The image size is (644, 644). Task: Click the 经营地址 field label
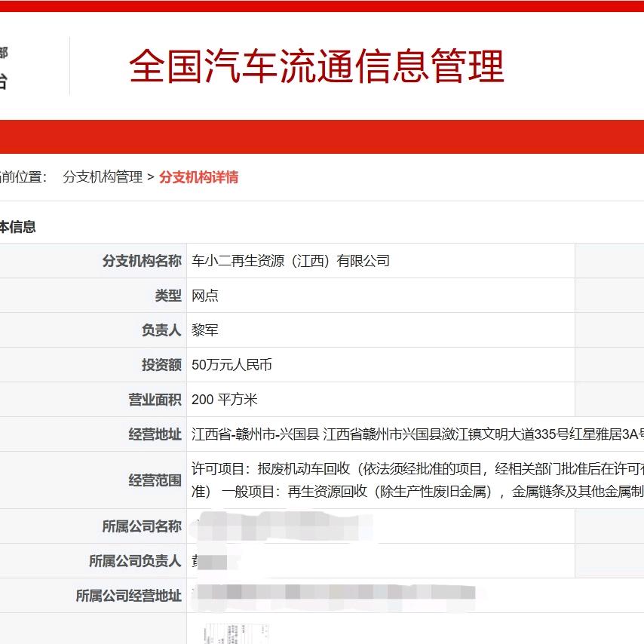pyautogui.click(x=155, y=434)
